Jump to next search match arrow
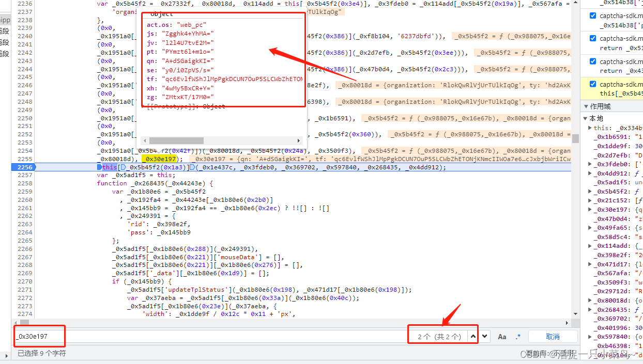Screen dimensions: 643x364 484,337
